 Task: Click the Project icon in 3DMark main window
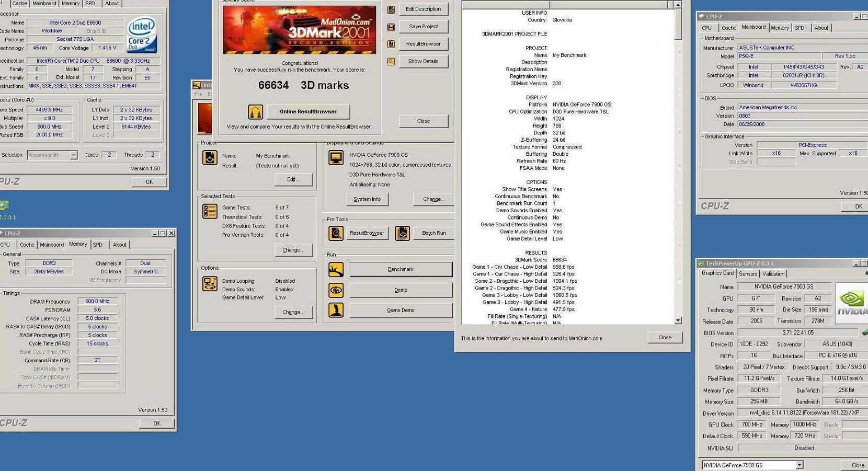(210, 157)
